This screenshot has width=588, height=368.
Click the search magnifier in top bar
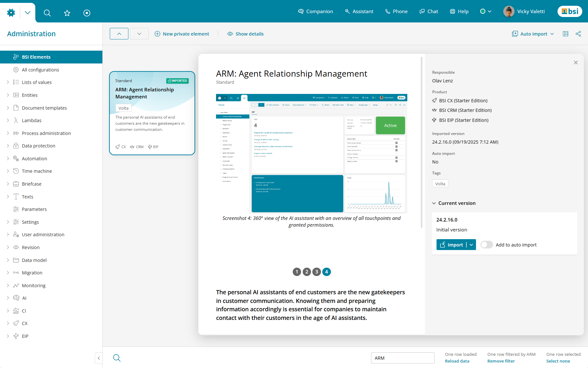[47, 13]
